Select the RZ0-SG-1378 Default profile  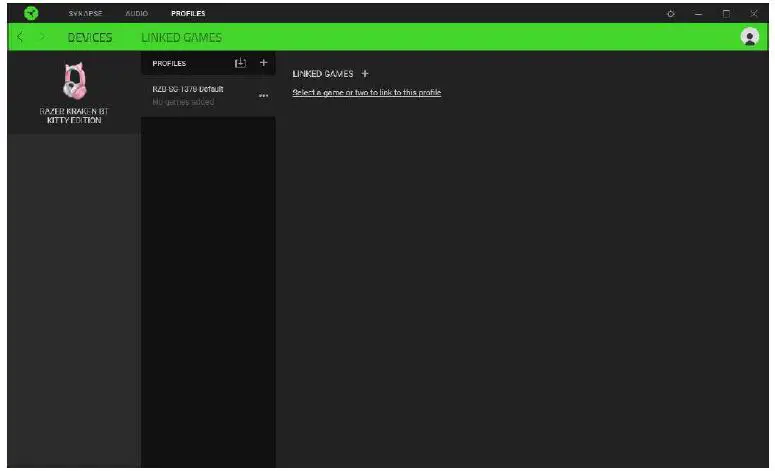pyautogui.click(x=208, y=95)
